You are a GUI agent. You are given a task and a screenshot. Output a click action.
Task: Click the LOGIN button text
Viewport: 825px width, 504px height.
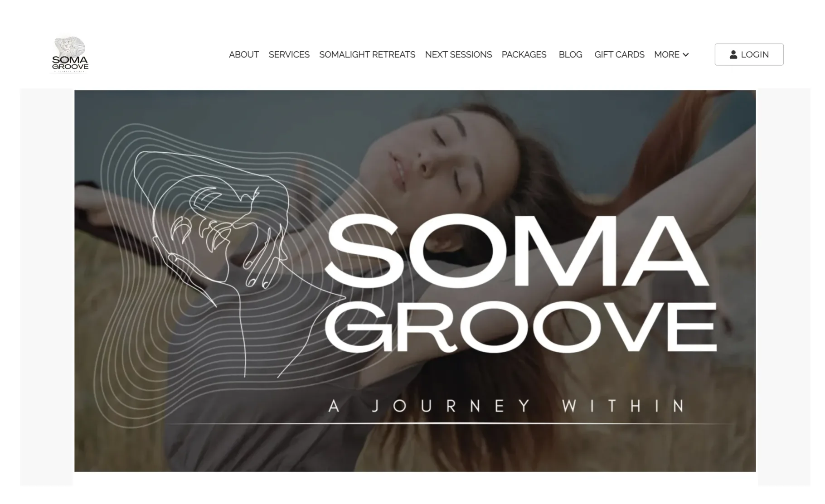coord(755,55)
